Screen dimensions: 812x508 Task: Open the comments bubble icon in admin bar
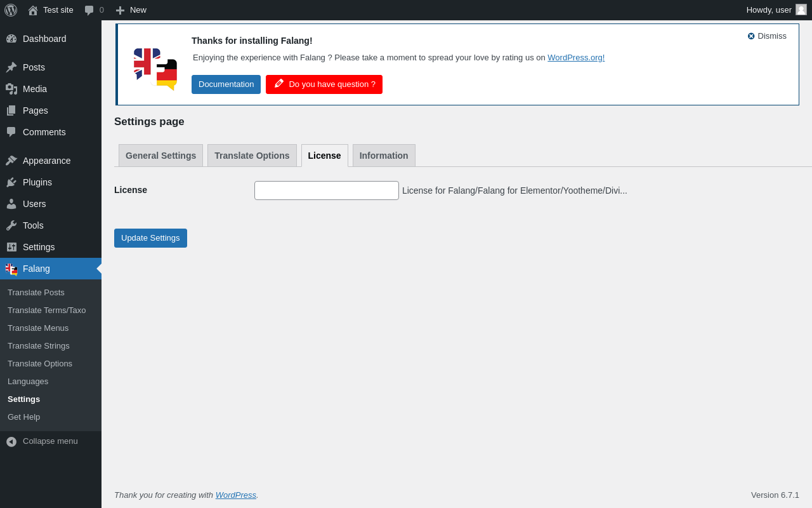[89, 10]
